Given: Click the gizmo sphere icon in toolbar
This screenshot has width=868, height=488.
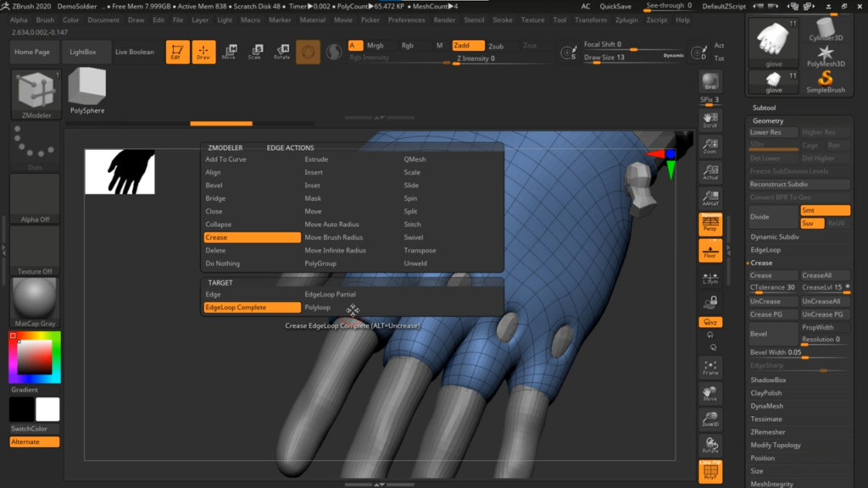Looking at the screenshot, I should [x=308, y=52].
